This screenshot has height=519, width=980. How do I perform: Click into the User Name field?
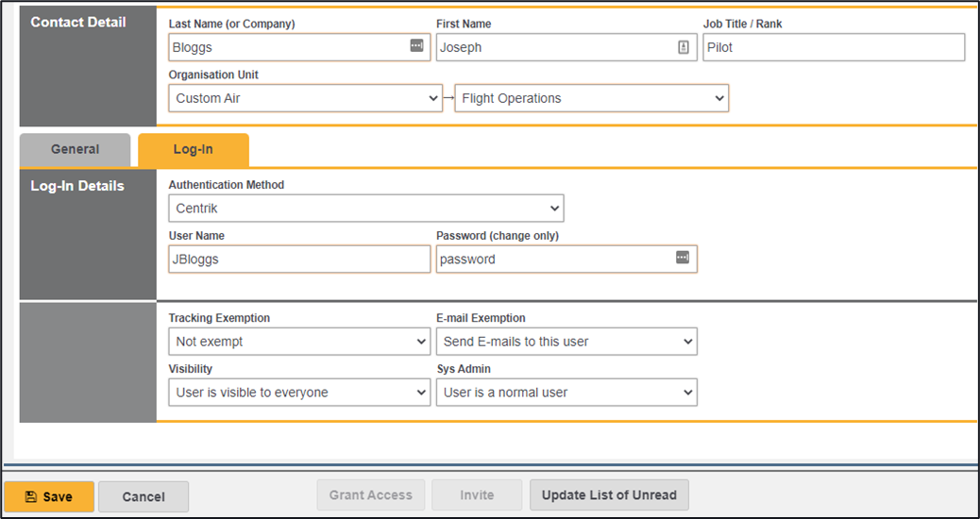click(299, 259)
